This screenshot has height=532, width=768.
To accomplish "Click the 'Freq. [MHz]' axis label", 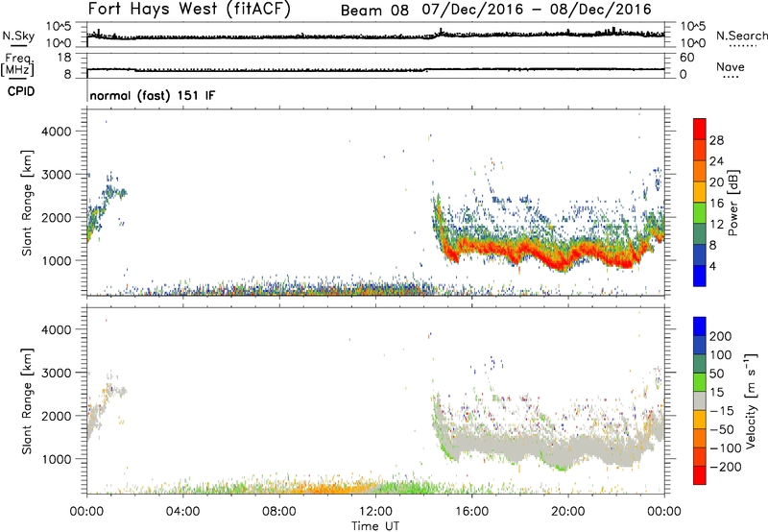I will (18, 64).
